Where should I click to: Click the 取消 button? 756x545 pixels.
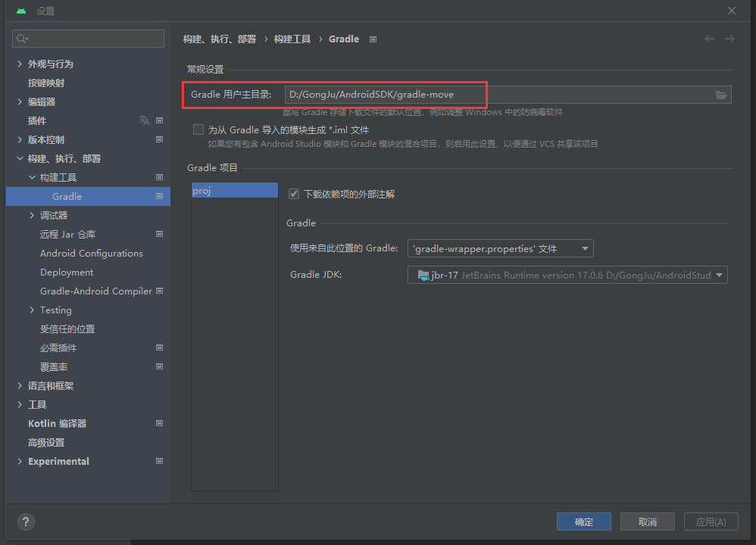pos(648,522)
